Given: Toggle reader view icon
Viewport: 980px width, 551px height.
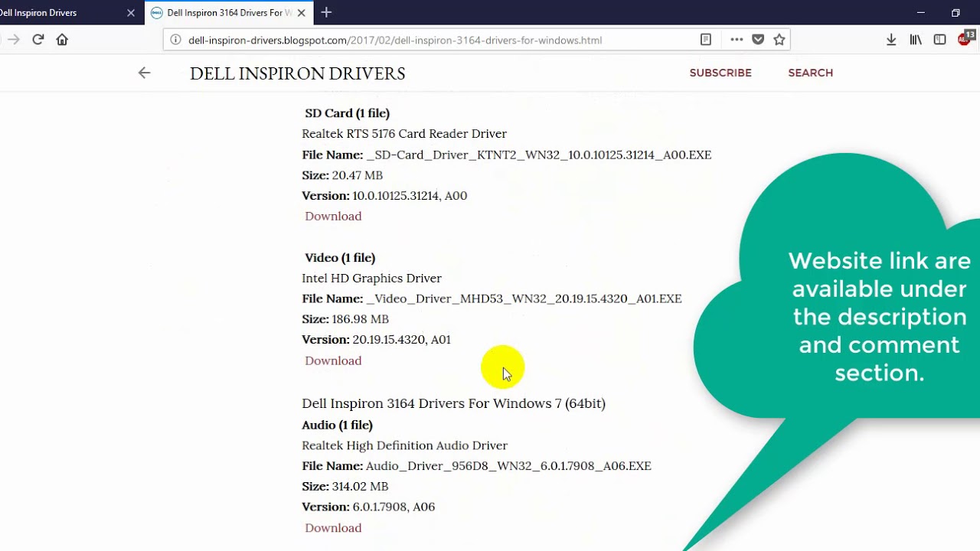Looking at the screenshot, I should coord(706,40).
